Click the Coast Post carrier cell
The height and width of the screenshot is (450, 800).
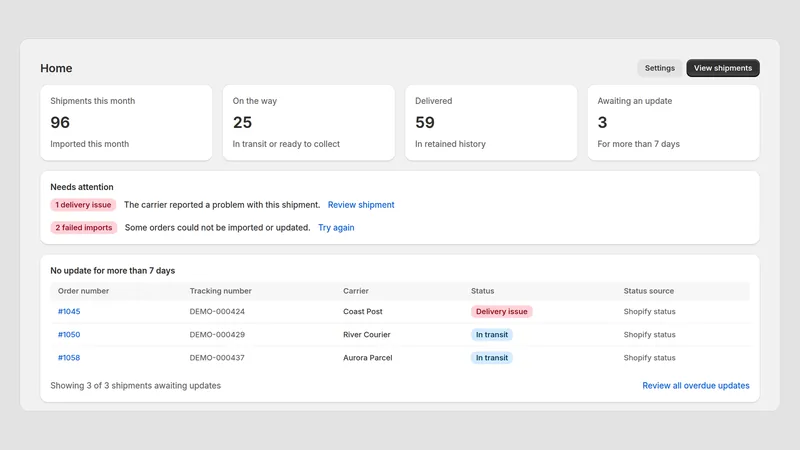click(363, 311)
